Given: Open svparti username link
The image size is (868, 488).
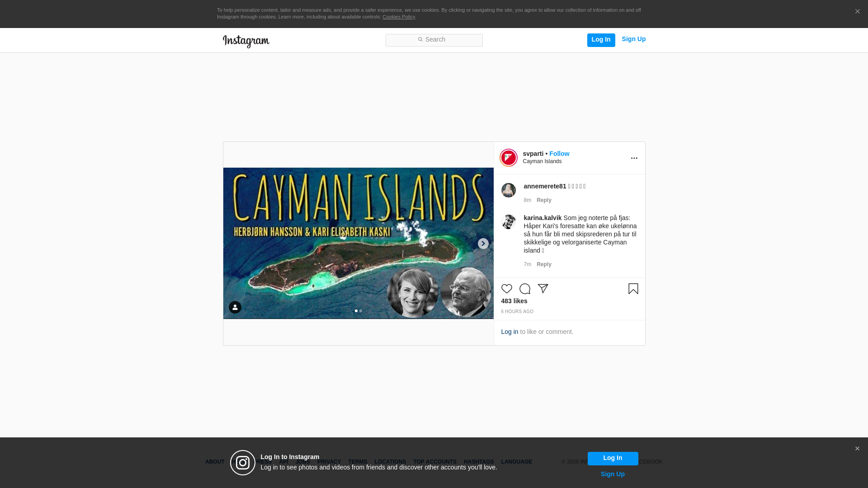Looking at the screenshot, I should tap(533, 154).
